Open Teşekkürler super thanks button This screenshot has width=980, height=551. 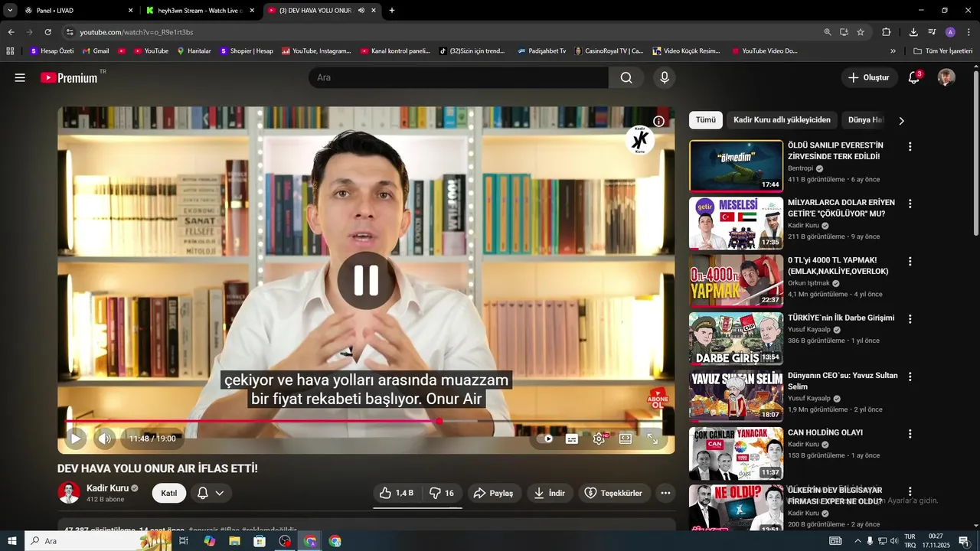click(614, 493)
